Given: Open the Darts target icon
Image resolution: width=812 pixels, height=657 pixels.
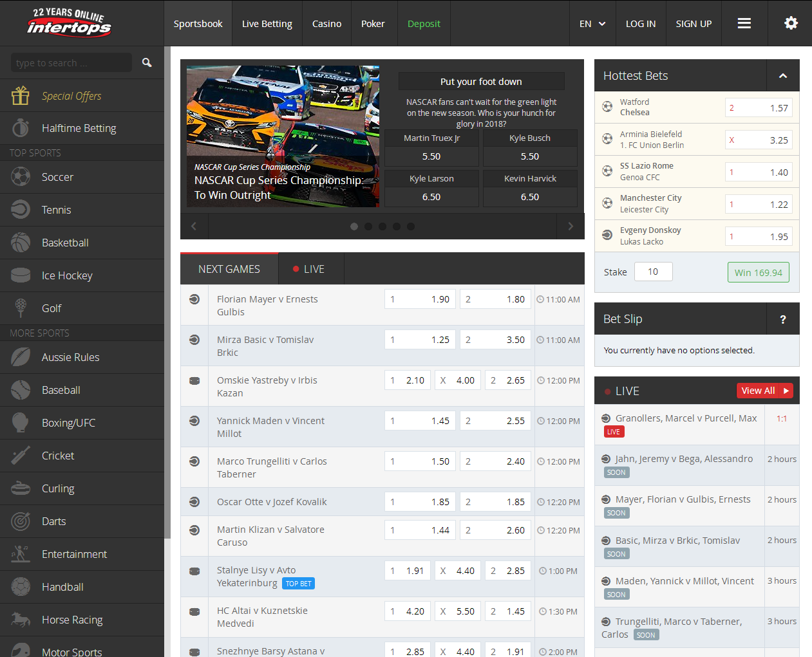Looking at the screenshot, I should (21, 521).
